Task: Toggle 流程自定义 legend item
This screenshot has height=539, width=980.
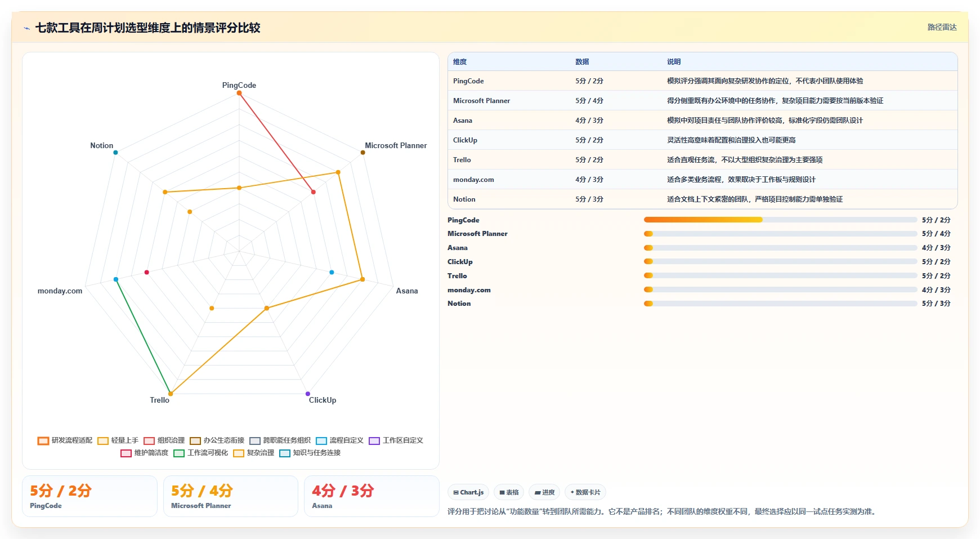Action: pyautogui.click(x=339, y=440)
